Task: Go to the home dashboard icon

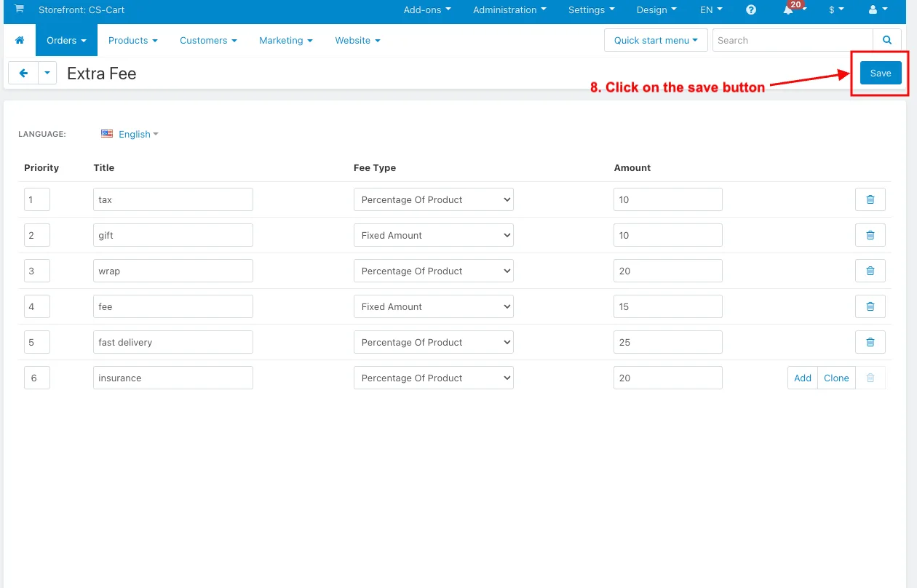Action: [20, 40]
